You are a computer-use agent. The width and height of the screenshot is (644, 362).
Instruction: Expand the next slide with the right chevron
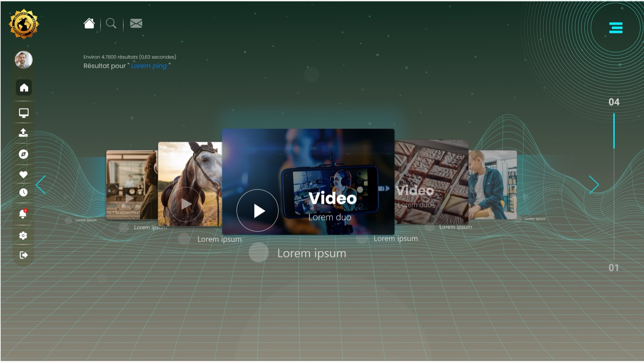594,185
